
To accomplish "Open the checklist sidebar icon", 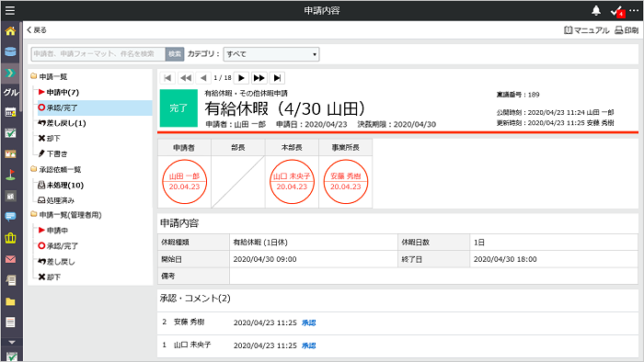I will pyautogui.click(x=10, y=133).
